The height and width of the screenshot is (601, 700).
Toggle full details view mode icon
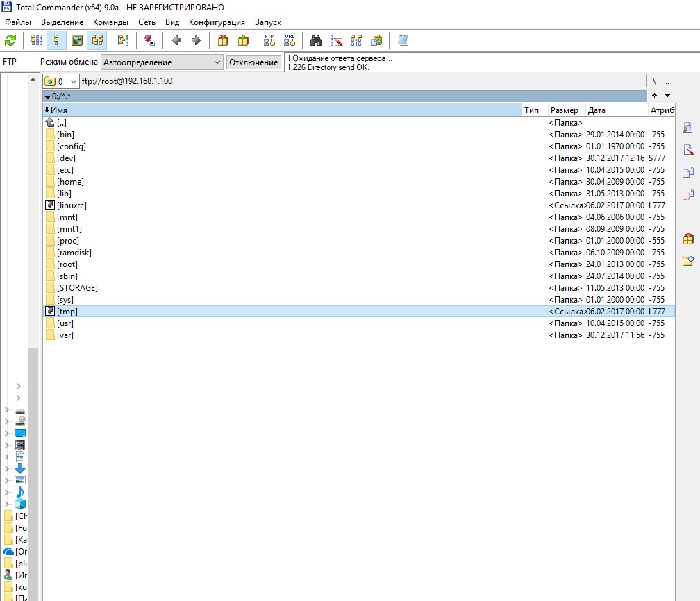pyautogui.click(x=56, y=41)
